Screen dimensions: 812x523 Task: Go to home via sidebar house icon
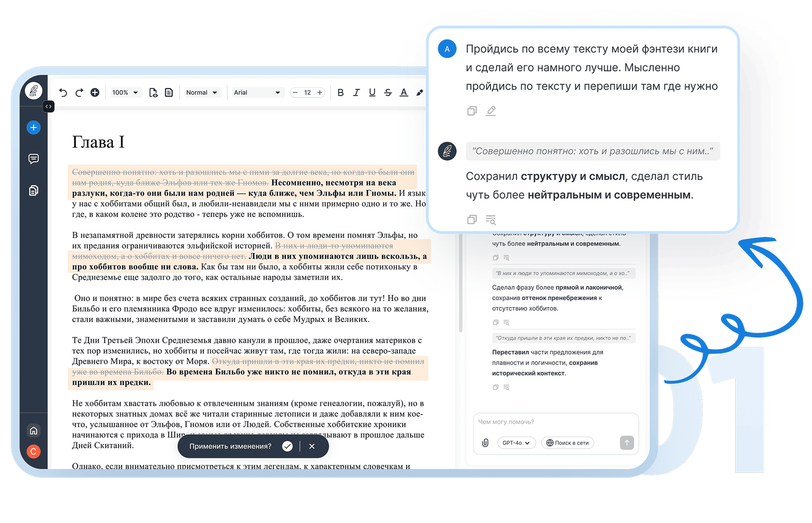(x=33, y=430)
